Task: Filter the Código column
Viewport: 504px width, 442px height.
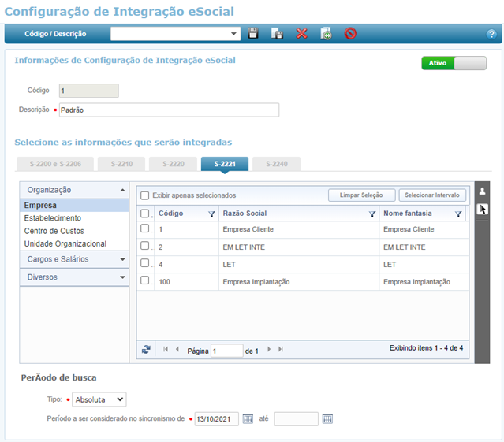Action: (x=211, y=214)
